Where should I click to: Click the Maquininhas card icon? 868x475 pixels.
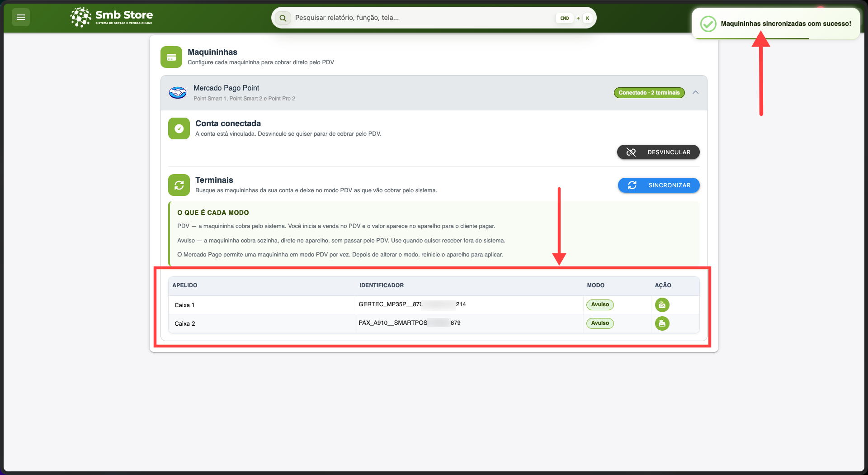(x=171, y=57)
